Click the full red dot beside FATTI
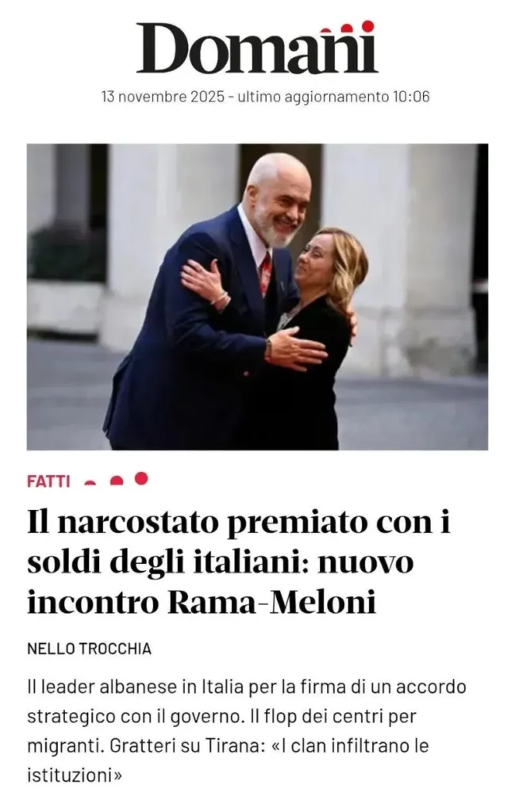The height and width of the screenshot is (812, 515). tap(141, 478)
